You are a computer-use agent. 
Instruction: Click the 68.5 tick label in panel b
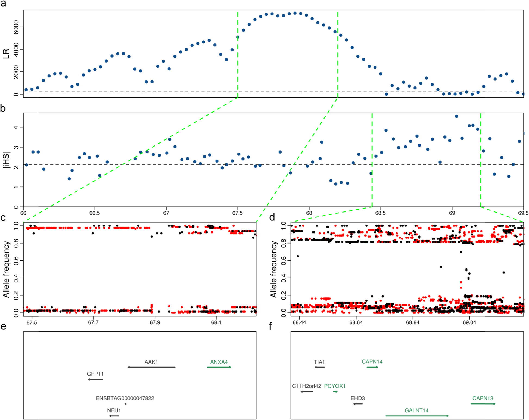(x=380, y=213)
